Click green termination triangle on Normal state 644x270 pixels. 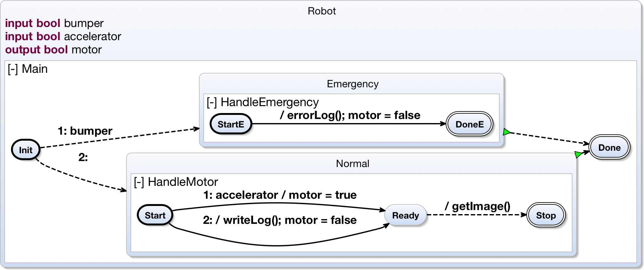coord(578,154)
